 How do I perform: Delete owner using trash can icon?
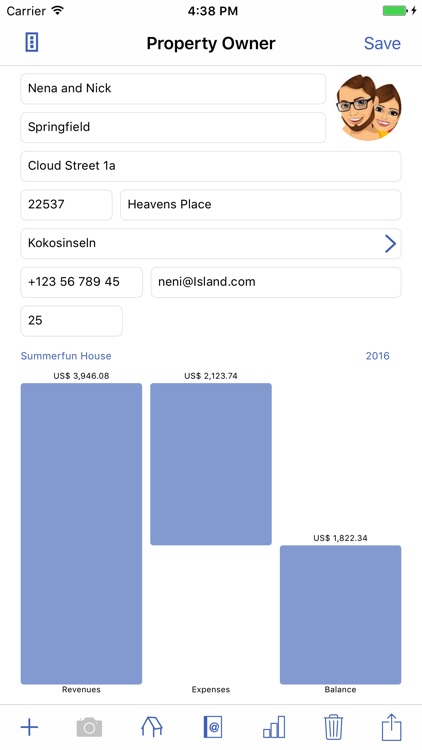(x=333, y=727)
